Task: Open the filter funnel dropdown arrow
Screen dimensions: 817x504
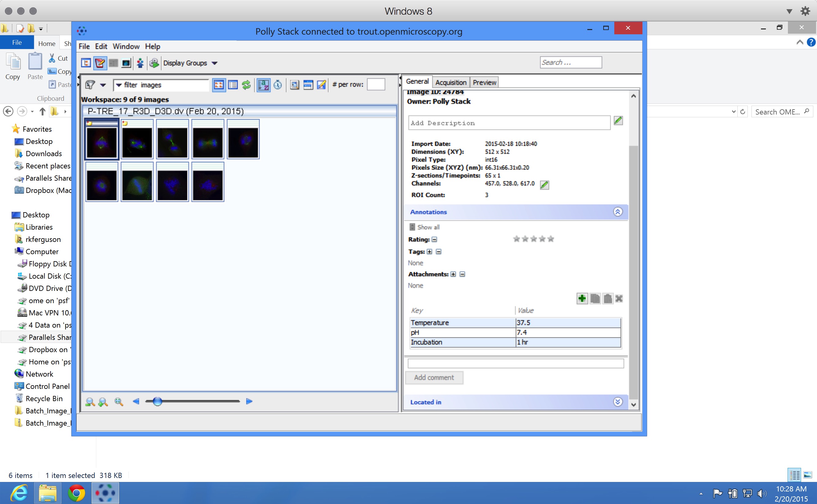Action: pos(103,85)
